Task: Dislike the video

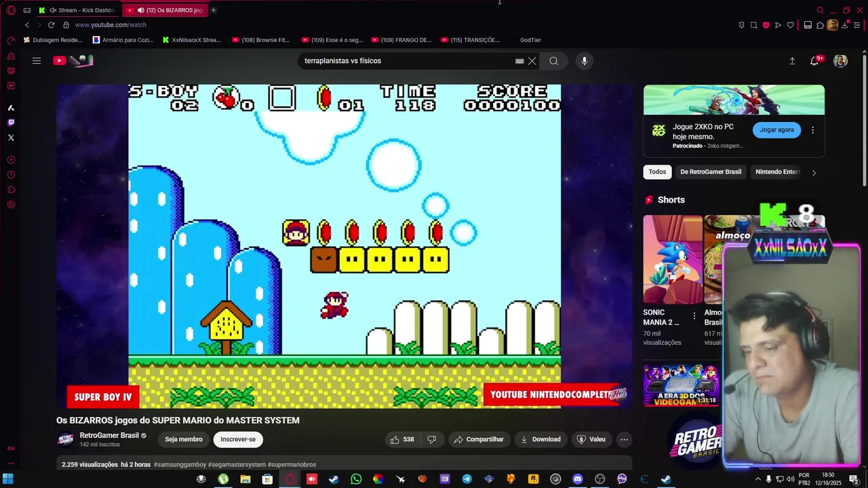Action: pos(432,439)
